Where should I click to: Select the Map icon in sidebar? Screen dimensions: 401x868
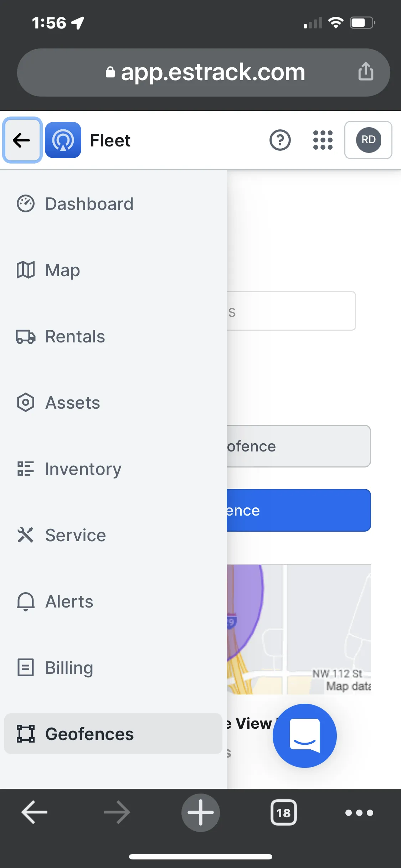pos(25,270)
